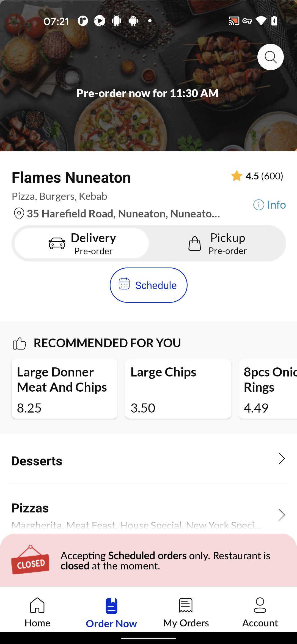297x644 pixels.
Task: Tap the cast icon in status bar
Action: tap(234, 21)
